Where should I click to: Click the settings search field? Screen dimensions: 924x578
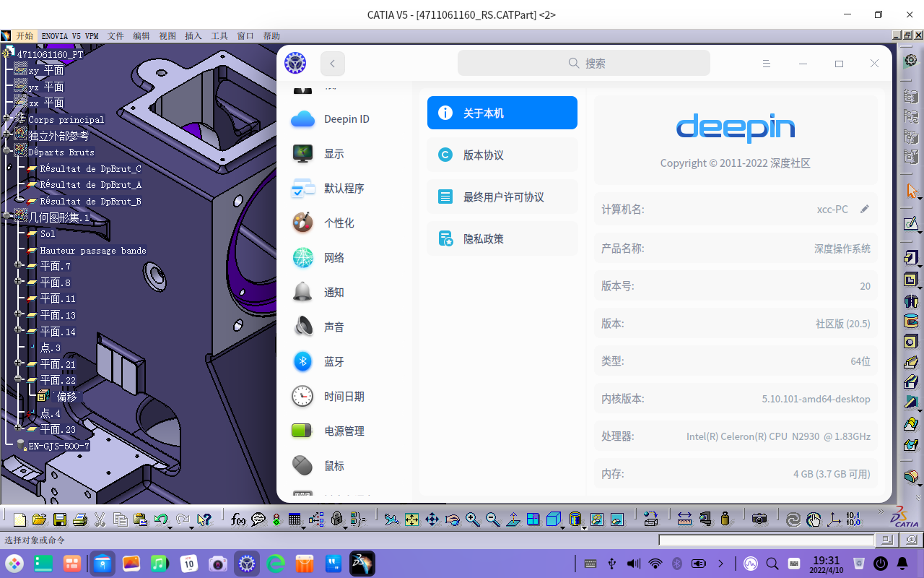pyautogui.click(x=585, y=63)
